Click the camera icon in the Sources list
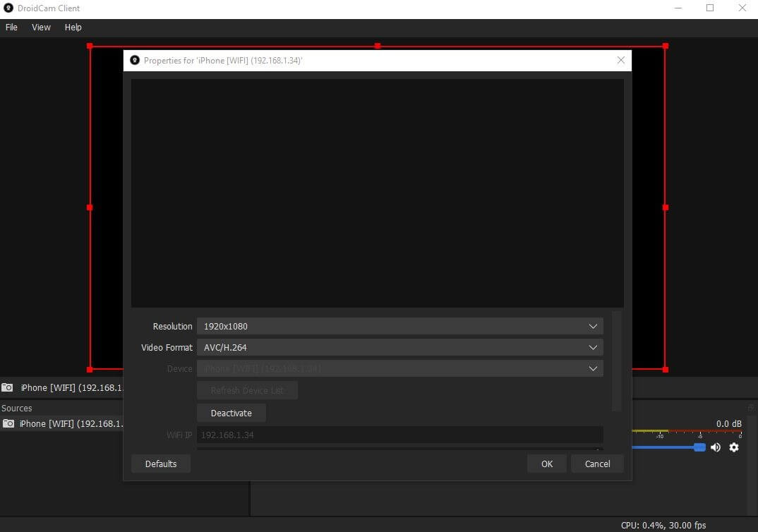Screen dimensions: 758x532 pos(8,423)
